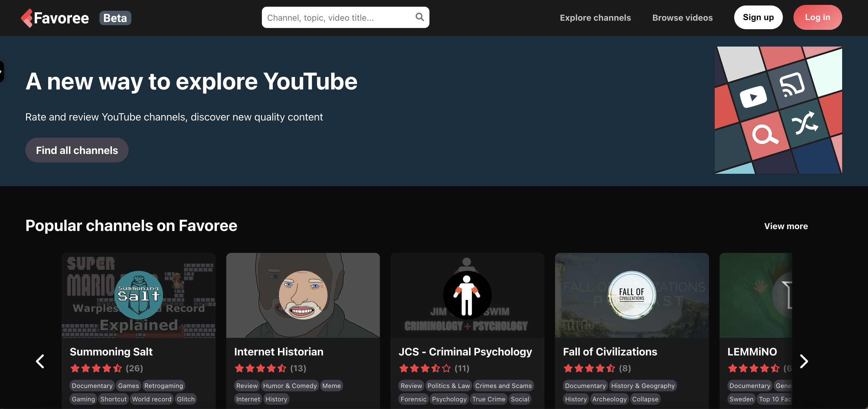Select Glitch tag
The height and width of the screenshot is (409, 868).
tap(186, 399)
